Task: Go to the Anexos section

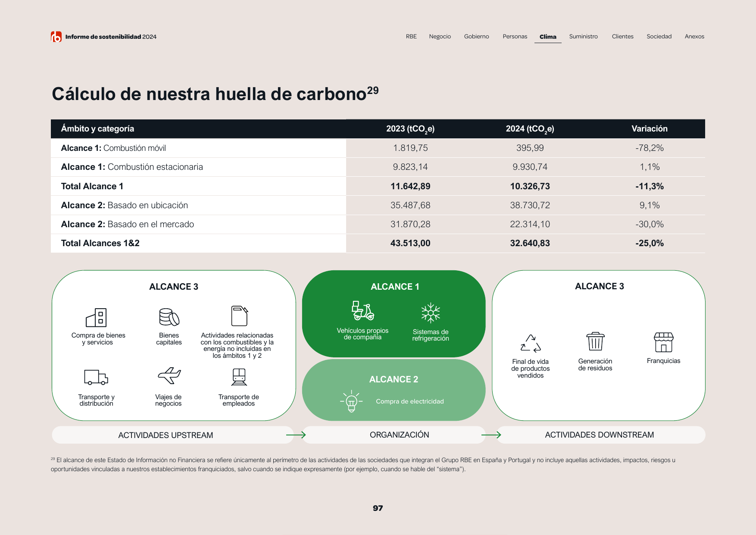Action: [x=694, y=37]
